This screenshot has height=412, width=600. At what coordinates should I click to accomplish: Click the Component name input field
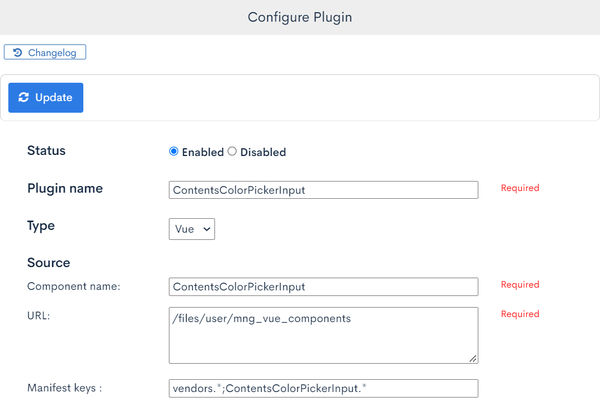323,287
